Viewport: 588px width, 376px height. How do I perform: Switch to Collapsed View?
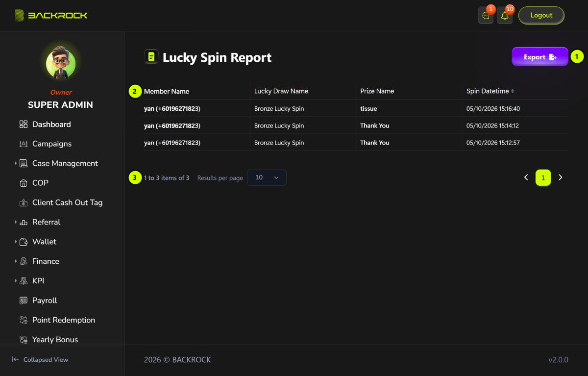point(46,360)
